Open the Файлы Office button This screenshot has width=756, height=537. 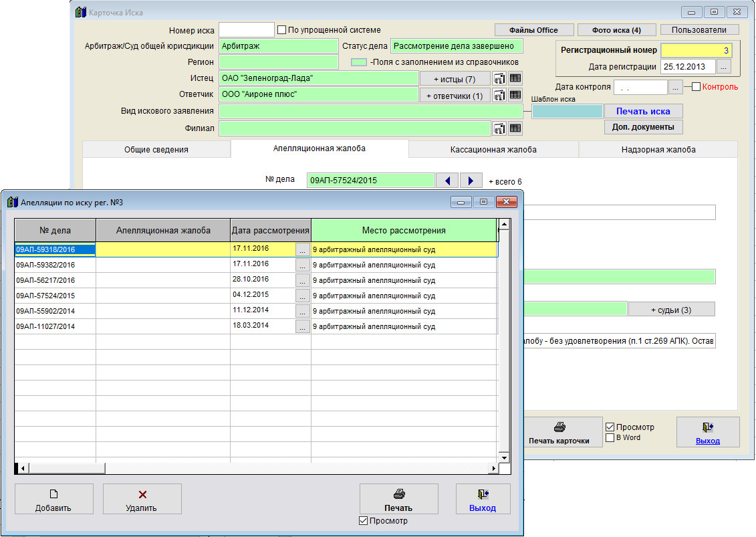[x=533, y=30]
